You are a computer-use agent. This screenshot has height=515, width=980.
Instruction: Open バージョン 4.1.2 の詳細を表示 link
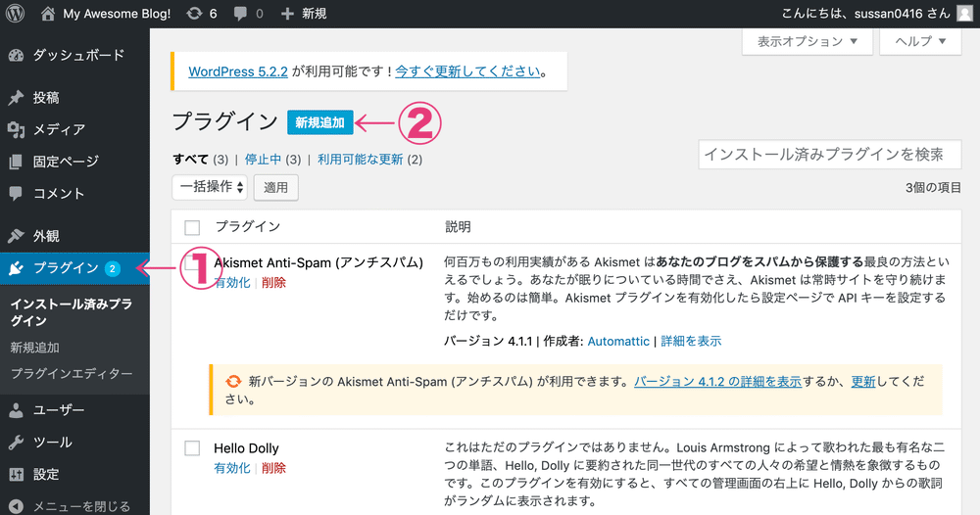pyautogui.click(x=717, y=382)
